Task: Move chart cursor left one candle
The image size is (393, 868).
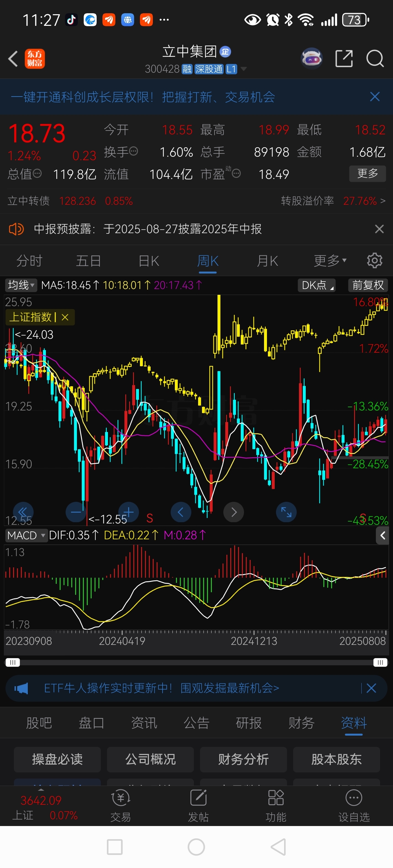Action: coord(181,512)
